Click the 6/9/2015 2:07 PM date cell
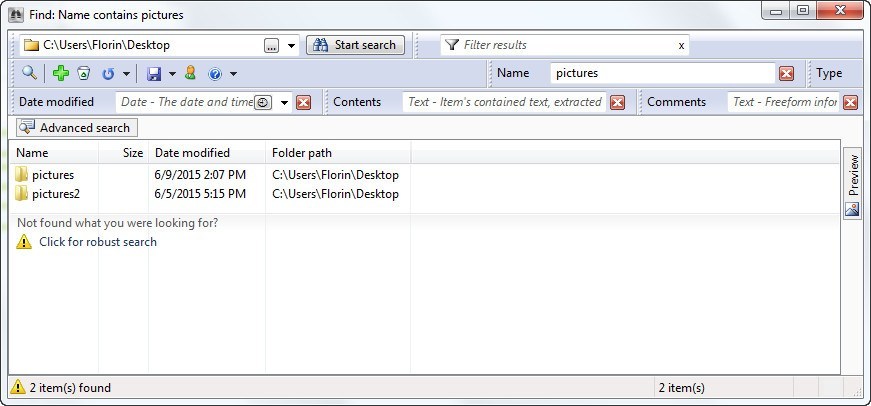The height and width of the screenshot is (406, 871). [200, 175]
